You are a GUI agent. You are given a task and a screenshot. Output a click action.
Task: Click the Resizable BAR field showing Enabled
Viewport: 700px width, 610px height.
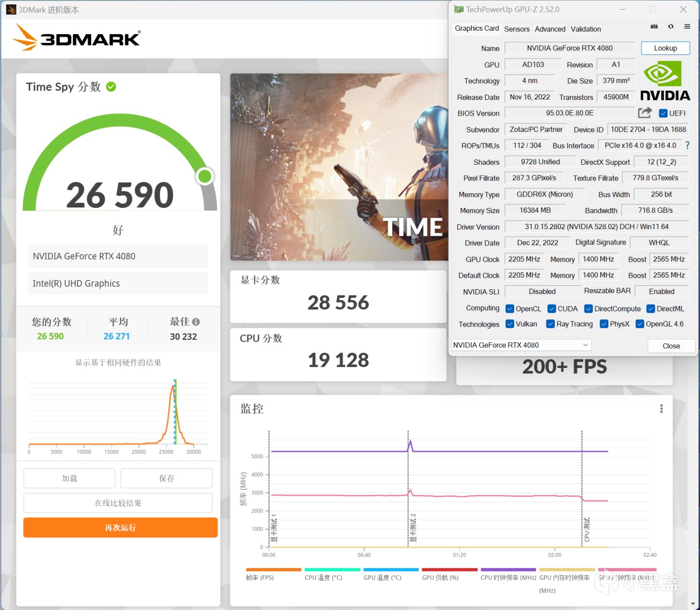coord(662,291)
